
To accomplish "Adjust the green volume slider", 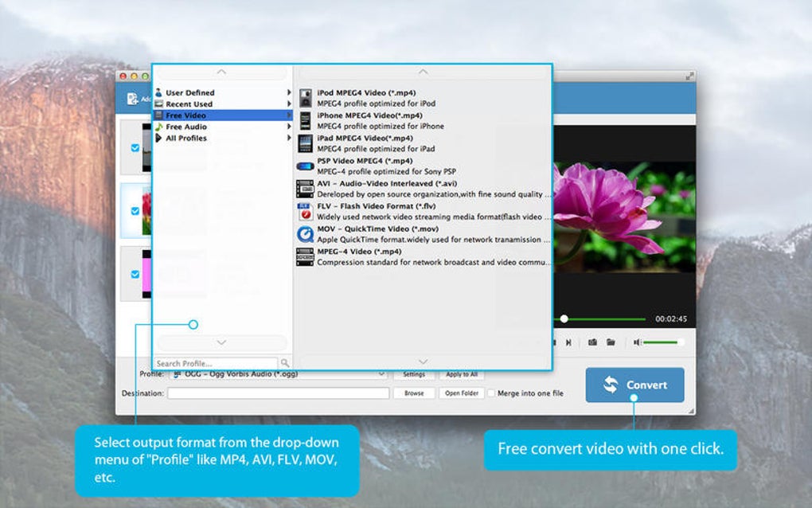I will (663, 342).
